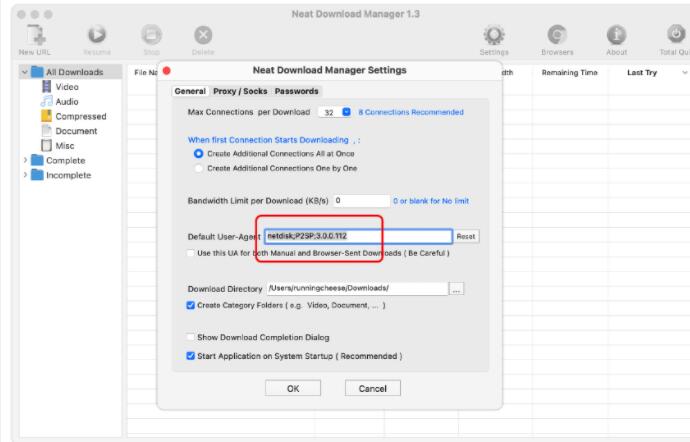
Task: Click When first Connection Starts Downloading label
Action: coord(274,140)
